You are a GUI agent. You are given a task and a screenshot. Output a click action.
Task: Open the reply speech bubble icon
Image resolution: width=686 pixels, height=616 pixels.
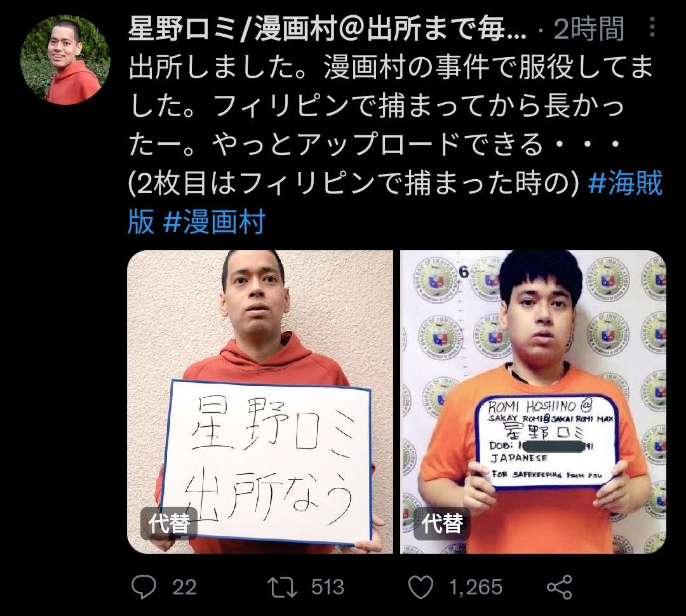pos(144,587)
